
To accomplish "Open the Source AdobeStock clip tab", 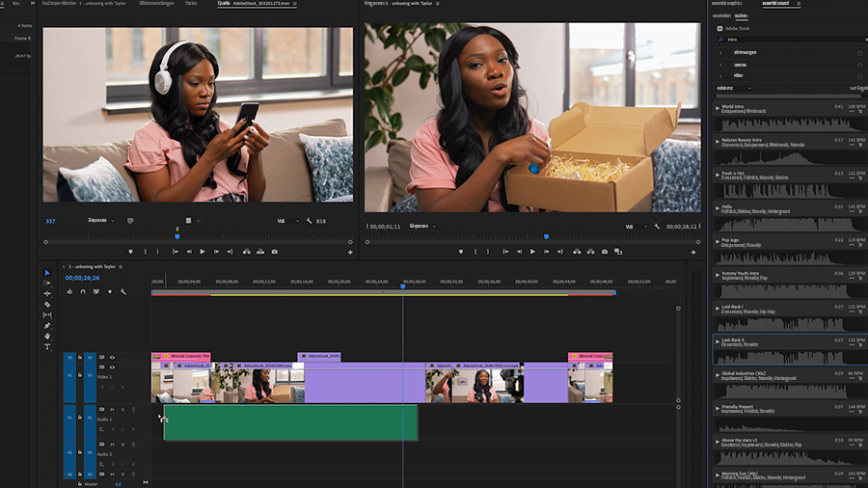I will point(254,3).
